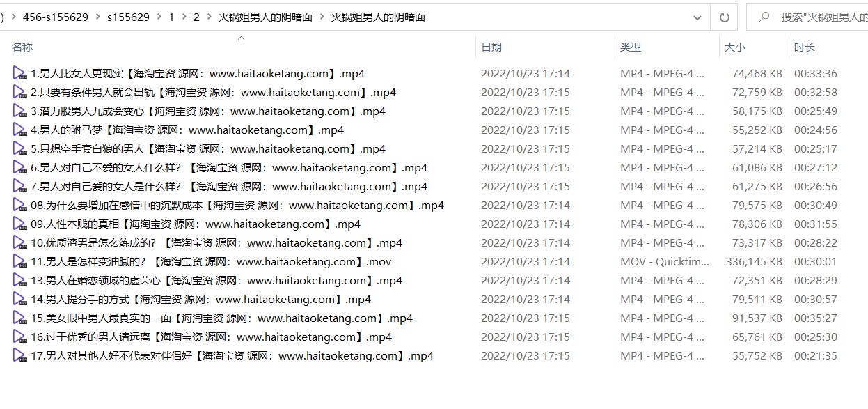The image size is (868, 409).
Task: Expand the chevron after breadcrumb 456-s155629
Action: pos(97,17)
